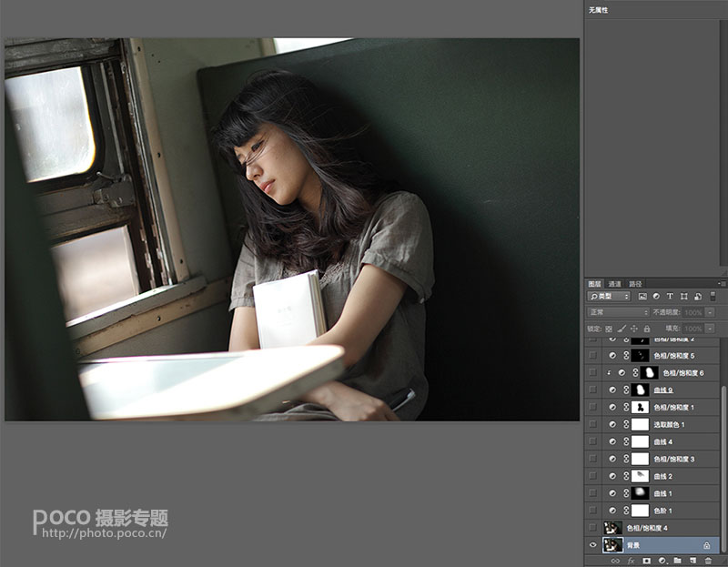This screenshot has width=728, height=567.
Task: Click the link layers icon at panel bottom
Action: tap(615, 561)
